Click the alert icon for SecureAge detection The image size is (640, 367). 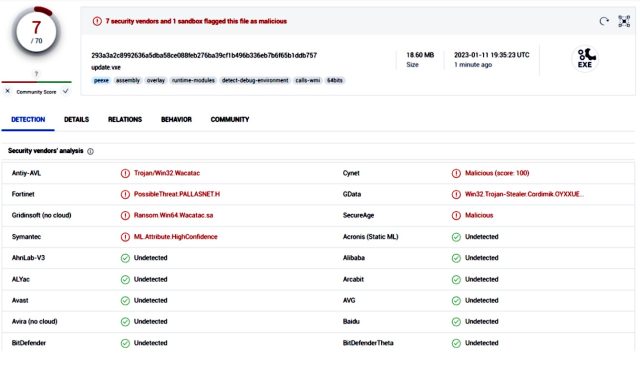pos(456,216)
